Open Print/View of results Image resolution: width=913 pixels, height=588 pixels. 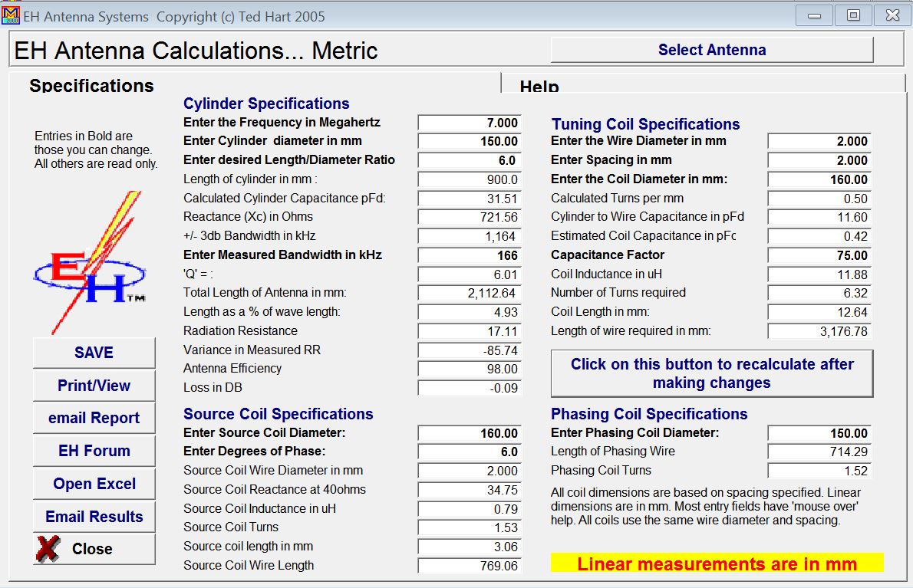click(x=94, y=386)
